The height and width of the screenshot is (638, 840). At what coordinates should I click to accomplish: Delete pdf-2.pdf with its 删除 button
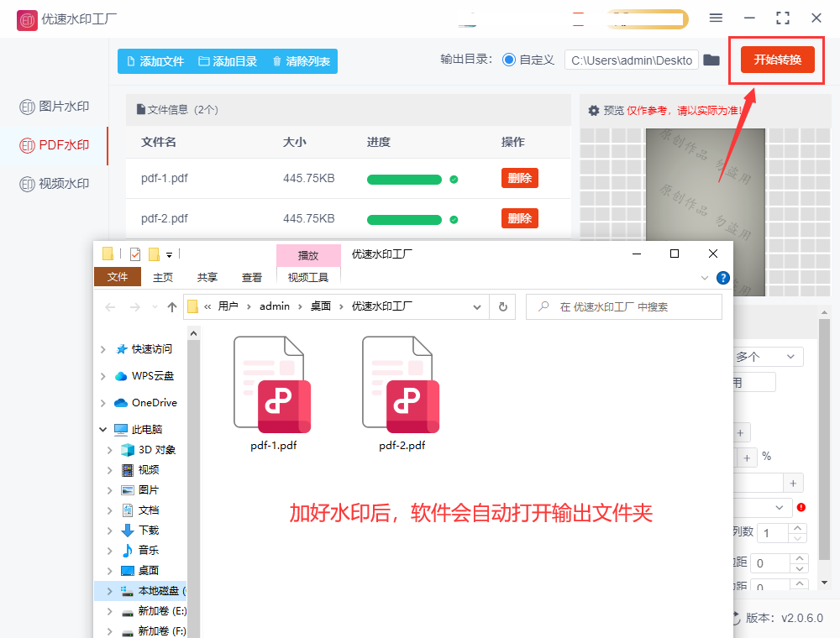520,218
